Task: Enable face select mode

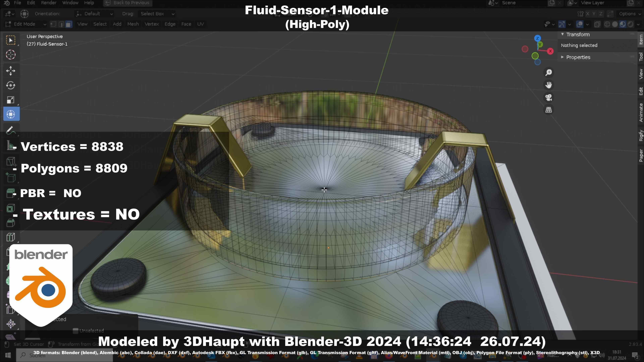Action: (69, 24)
